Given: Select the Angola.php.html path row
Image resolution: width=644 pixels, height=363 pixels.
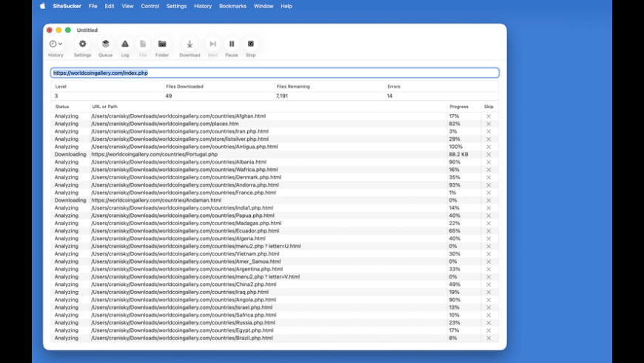Looking at the screenshot, I should tap(275, 300).
